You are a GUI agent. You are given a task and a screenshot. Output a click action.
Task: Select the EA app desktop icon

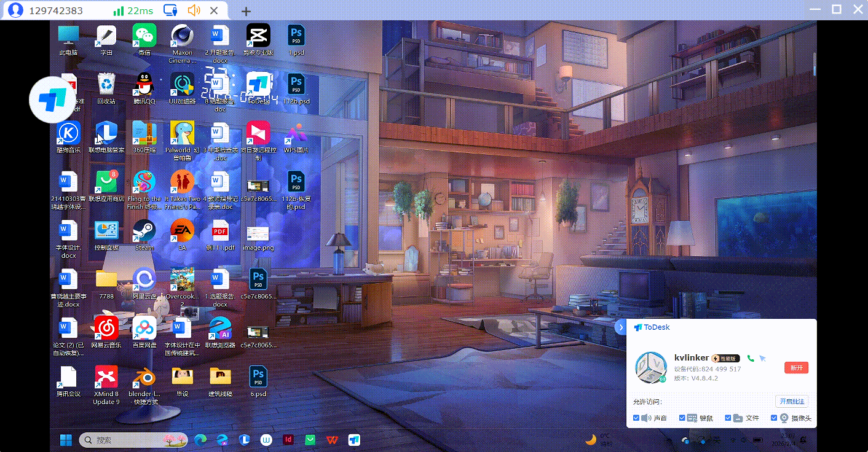point(183,235)
